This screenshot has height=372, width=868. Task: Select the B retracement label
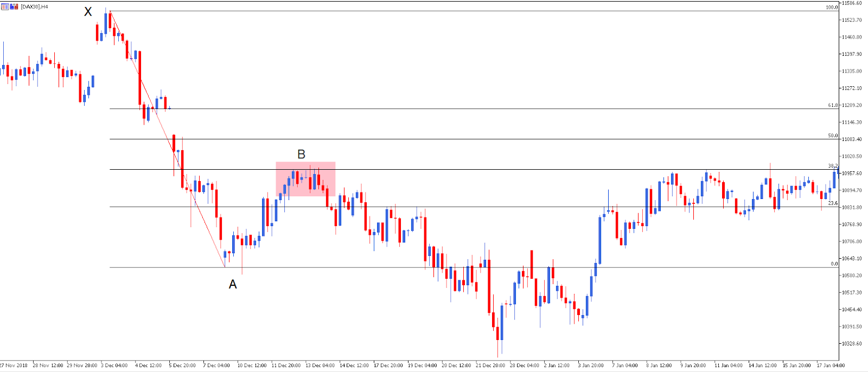point(301,155)
